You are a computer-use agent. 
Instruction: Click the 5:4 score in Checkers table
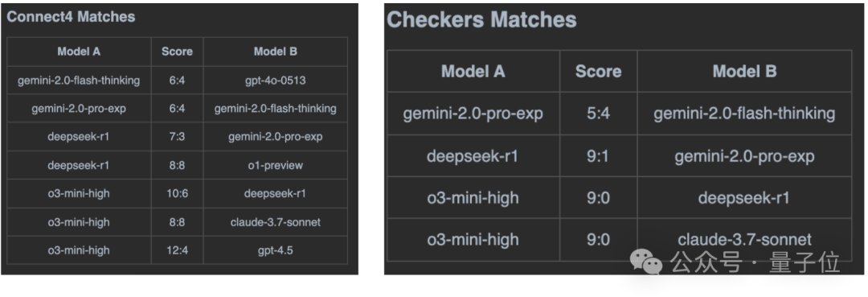pos(599,113)
